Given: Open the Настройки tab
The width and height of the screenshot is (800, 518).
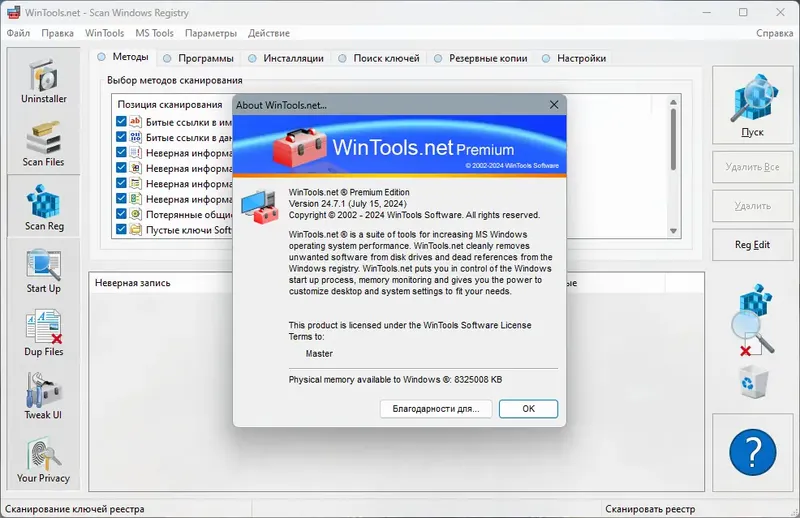Looking at the screenshot, I should point(574,58).
